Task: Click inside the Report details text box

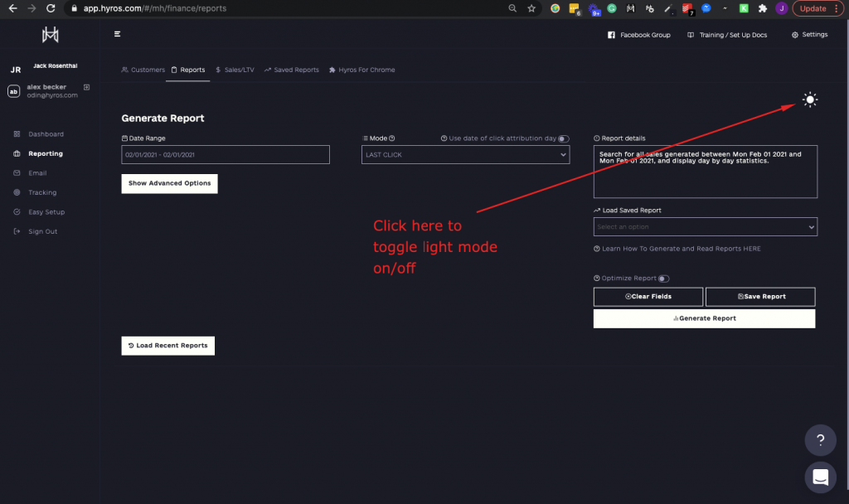Action: (x=705, y=172)
